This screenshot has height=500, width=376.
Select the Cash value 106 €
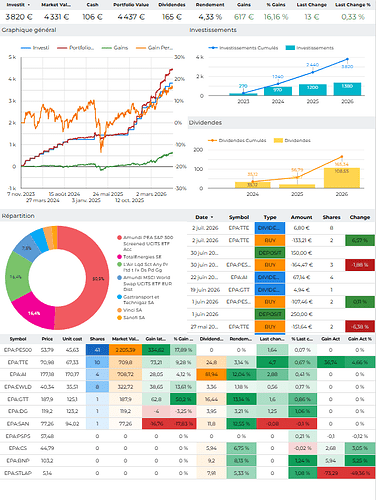tap(92, 17)
